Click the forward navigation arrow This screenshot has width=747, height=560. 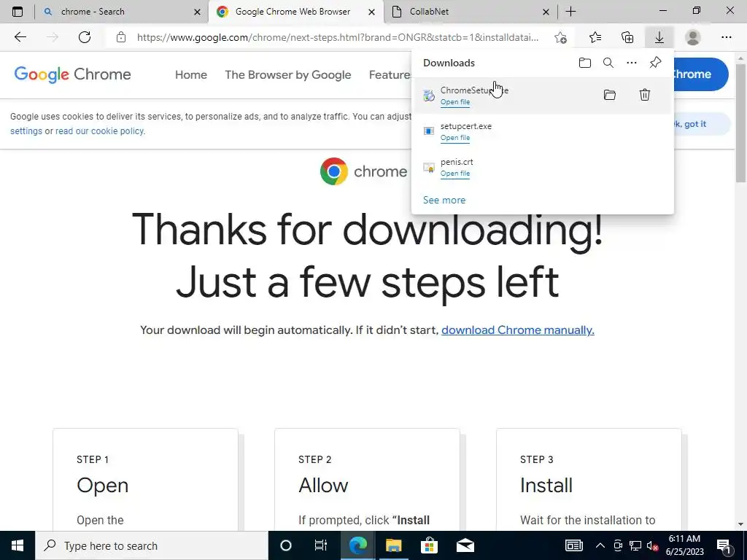(x=53, y=37)
